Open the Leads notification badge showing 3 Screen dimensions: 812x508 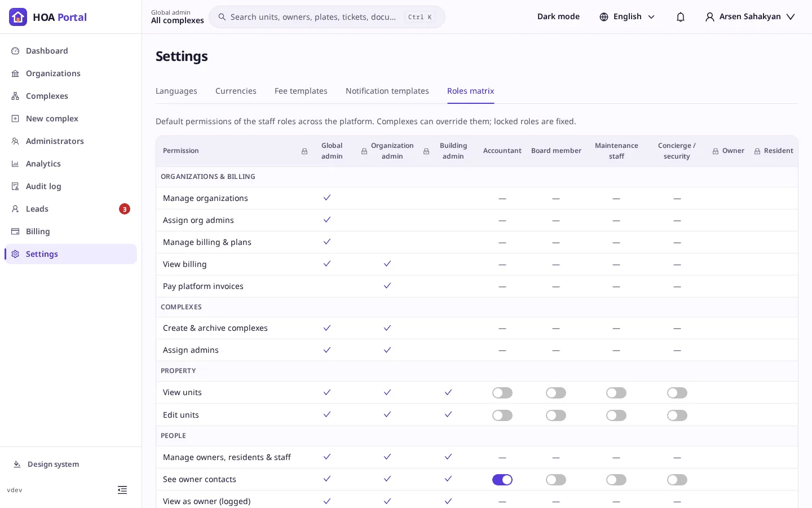point(125,209)
